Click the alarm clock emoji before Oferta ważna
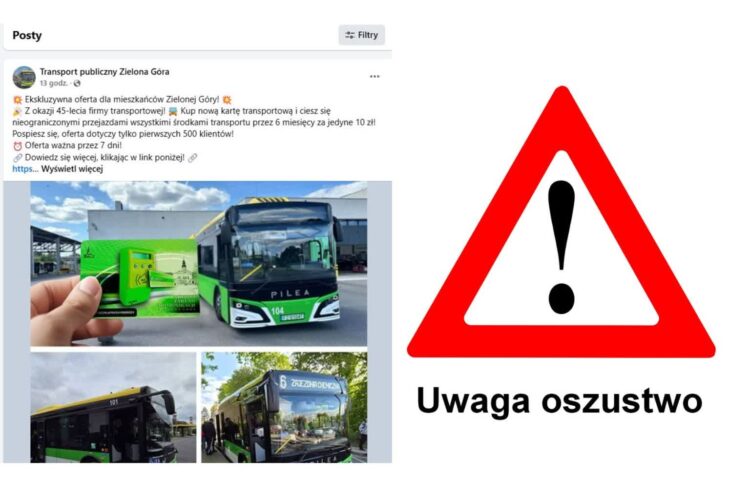Image resolution: width=750 pixels, height=500 pixels. coord(18,146)
